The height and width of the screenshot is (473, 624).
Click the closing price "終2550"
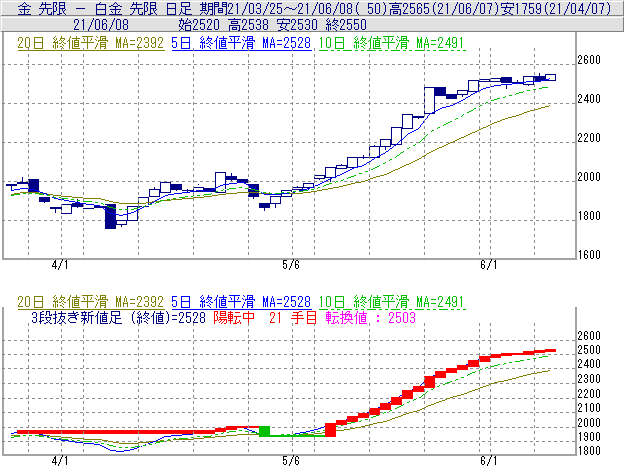click(x=346, y=25)
